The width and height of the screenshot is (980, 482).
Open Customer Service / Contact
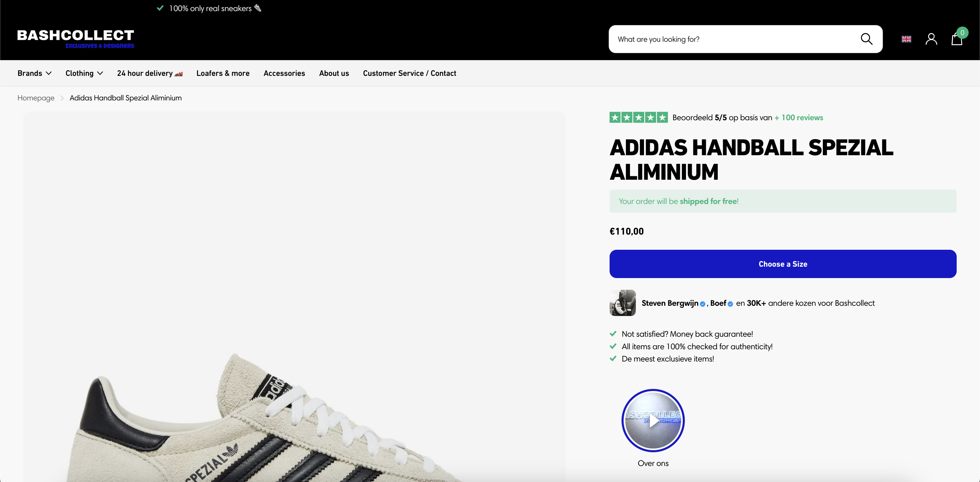[409, 73]
